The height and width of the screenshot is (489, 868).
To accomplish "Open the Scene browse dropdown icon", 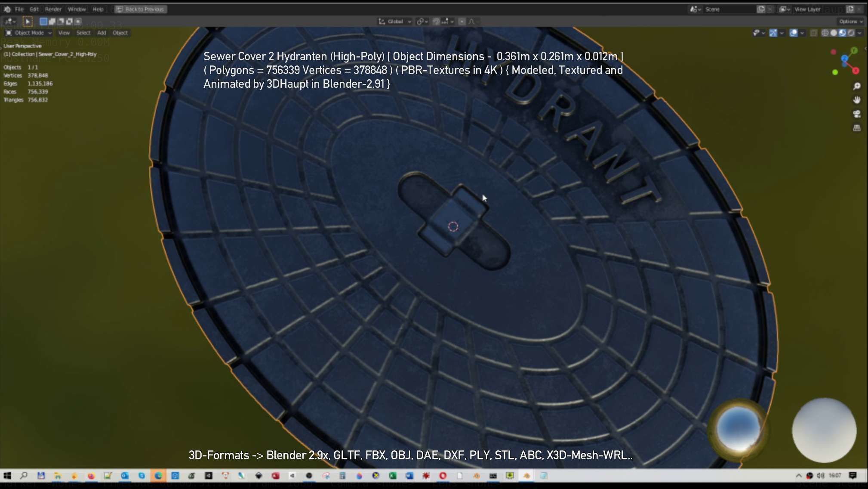I will point(696,9).
